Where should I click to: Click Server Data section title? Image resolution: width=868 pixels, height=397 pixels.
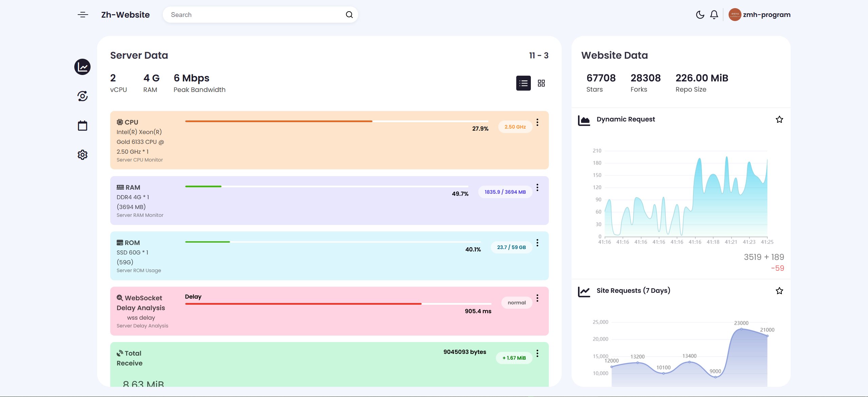[x=139, y=55]
